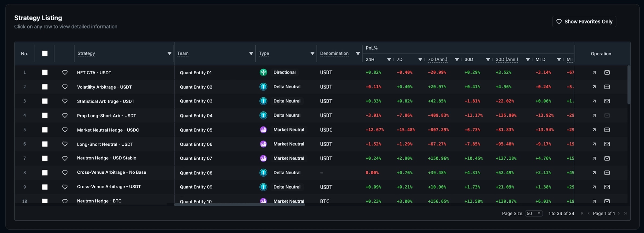This screenshot has width=644, height=233.
Task: Email icon for Long-Short Neutral - USDT row
Action: (x=607, y=144)
